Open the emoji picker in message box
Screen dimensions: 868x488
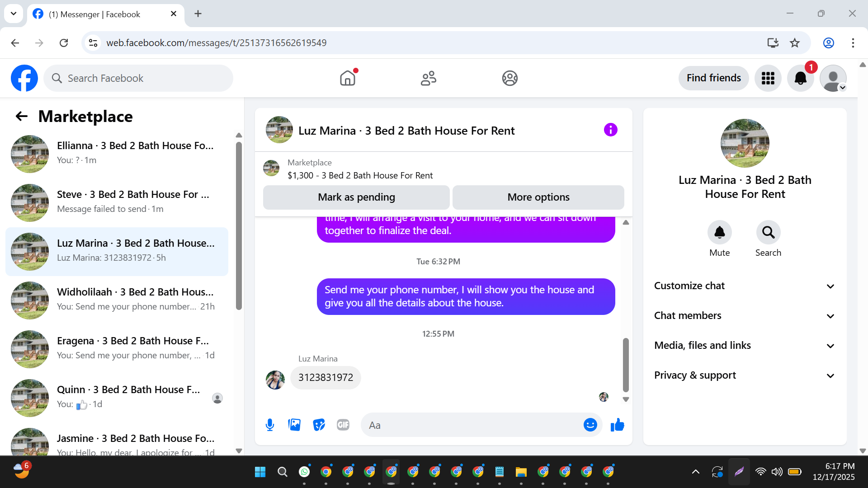point(590,425)
